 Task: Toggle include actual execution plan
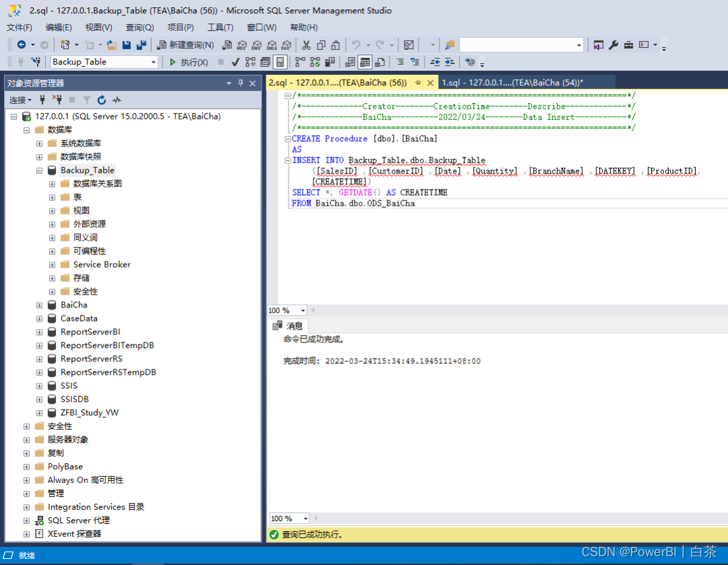click(x=301, y=62)
